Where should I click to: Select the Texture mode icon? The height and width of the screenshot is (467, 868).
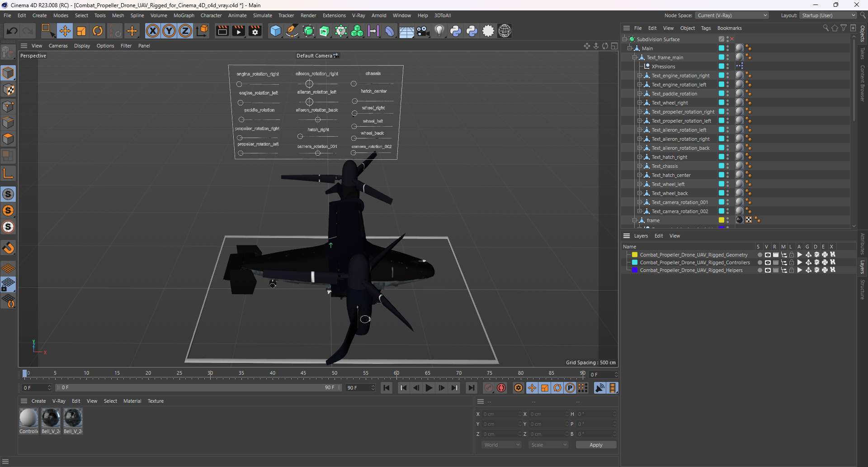pyautogui.click(x=8, y=90)
